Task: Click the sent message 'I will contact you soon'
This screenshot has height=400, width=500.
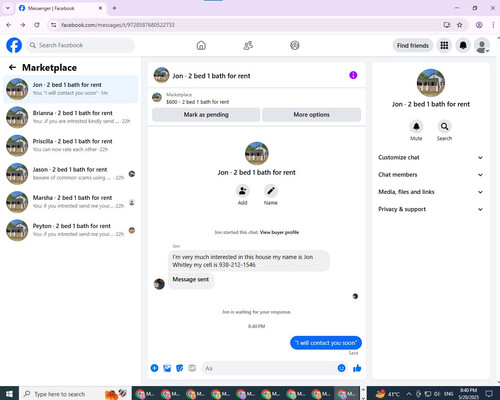Action: [326, 343]
